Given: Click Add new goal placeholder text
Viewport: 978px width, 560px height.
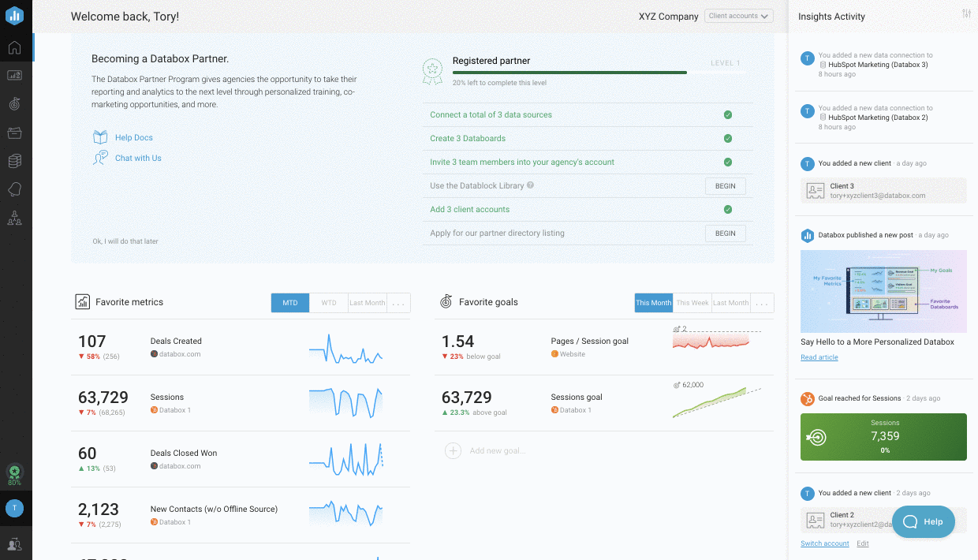Looking at the screenshot, I should pyautogui.click(x=497, y=451).
